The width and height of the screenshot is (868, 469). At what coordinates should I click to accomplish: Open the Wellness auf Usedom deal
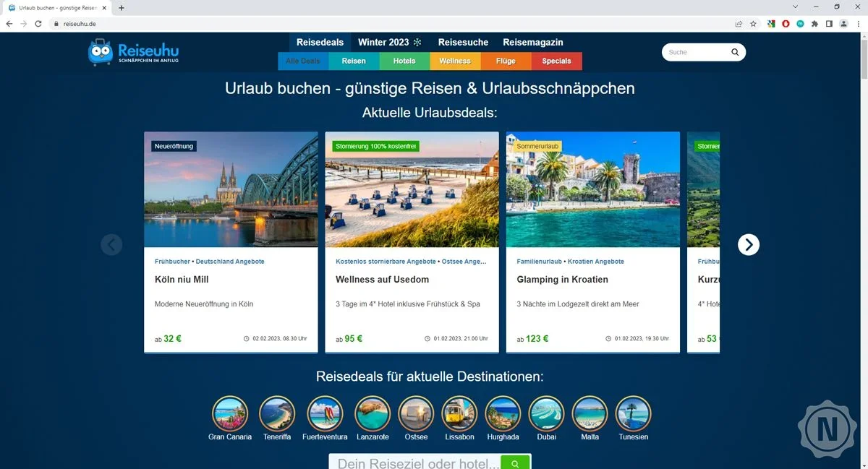[382, 280]
